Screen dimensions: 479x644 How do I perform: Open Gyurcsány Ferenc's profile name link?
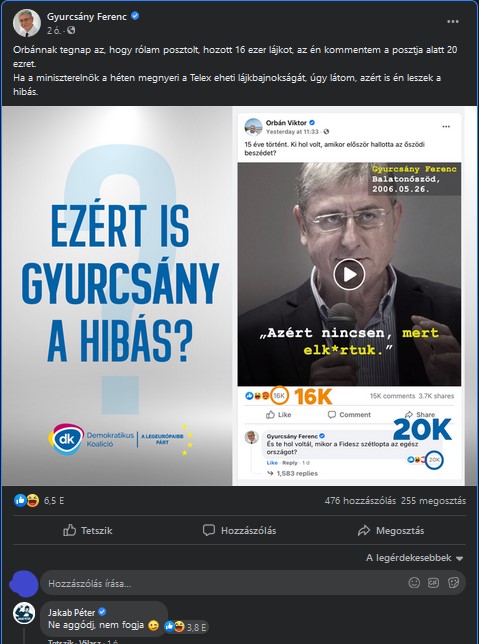coord(87,17)
